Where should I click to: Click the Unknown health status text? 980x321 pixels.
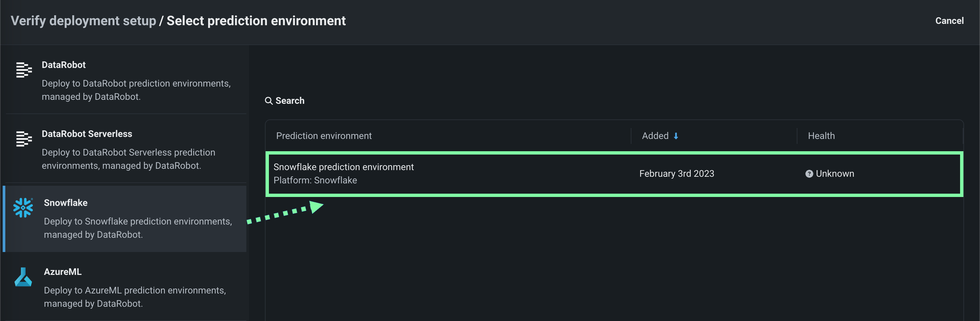click(835, 174)
